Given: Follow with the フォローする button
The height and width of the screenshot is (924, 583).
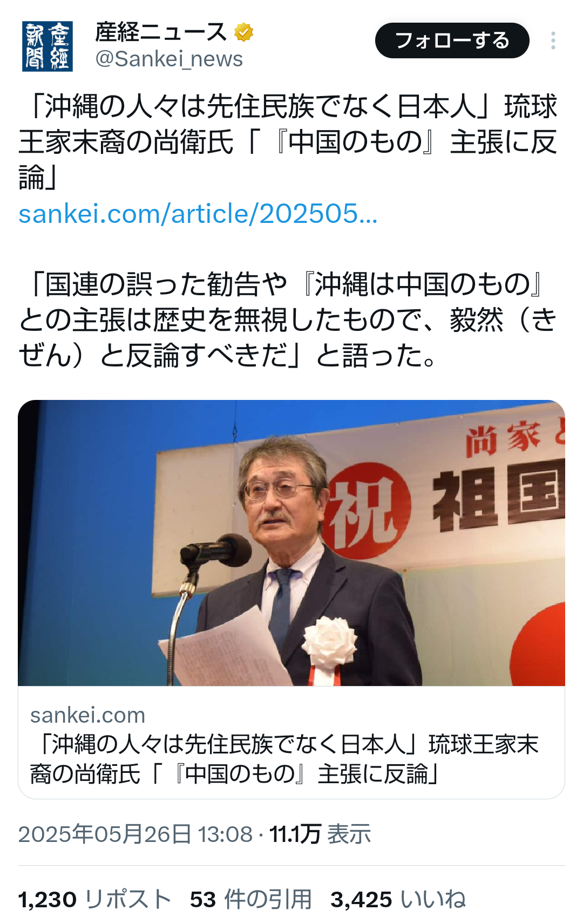Looking at the screenshot, I should coord(452,40).
